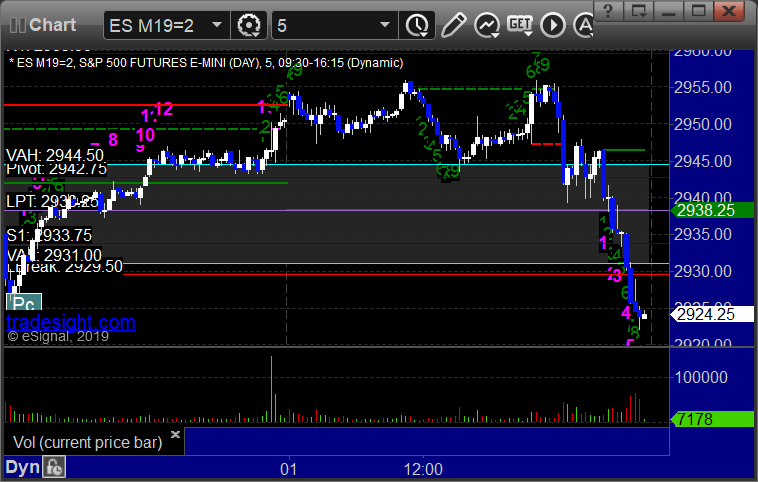Click the green 7178 volume marker
758x482 pixels.
[x=711, y=419]
